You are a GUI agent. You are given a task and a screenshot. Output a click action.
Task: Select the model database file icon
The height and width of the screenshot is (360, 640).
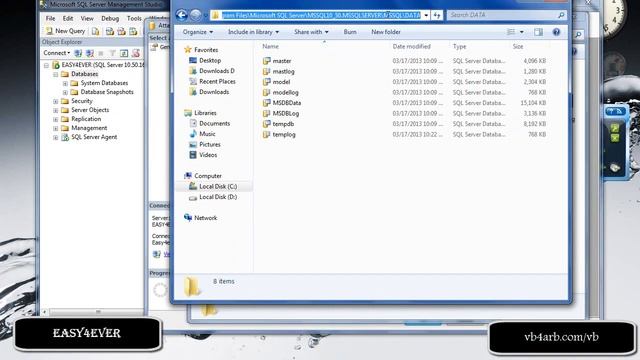pos(267,82)
